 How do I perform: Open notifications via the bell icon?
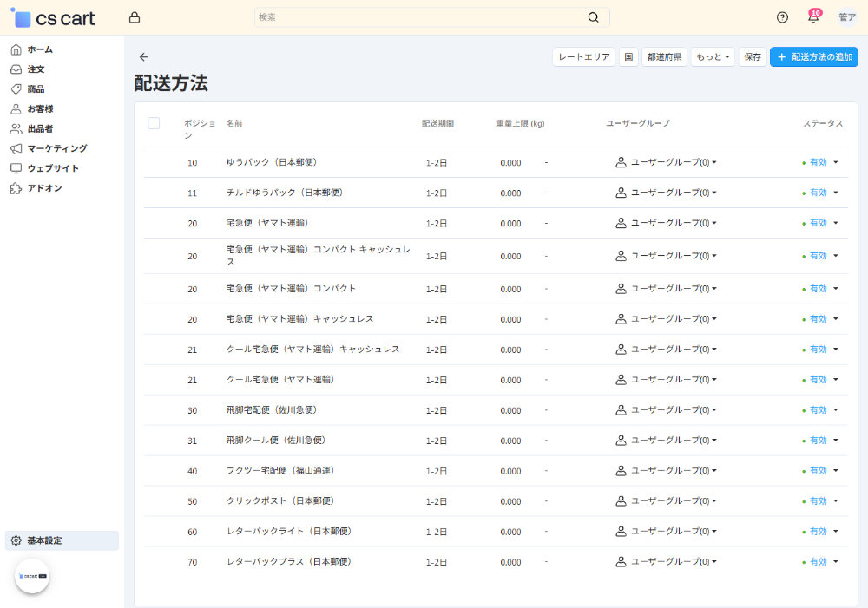point(812,16)
